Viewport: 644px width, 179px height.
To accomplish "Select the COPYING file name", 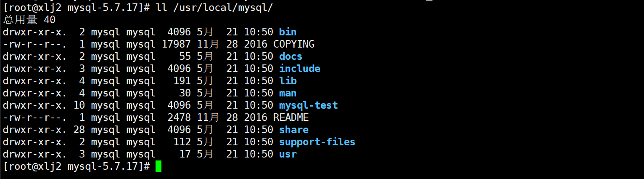I will point(294,44).
